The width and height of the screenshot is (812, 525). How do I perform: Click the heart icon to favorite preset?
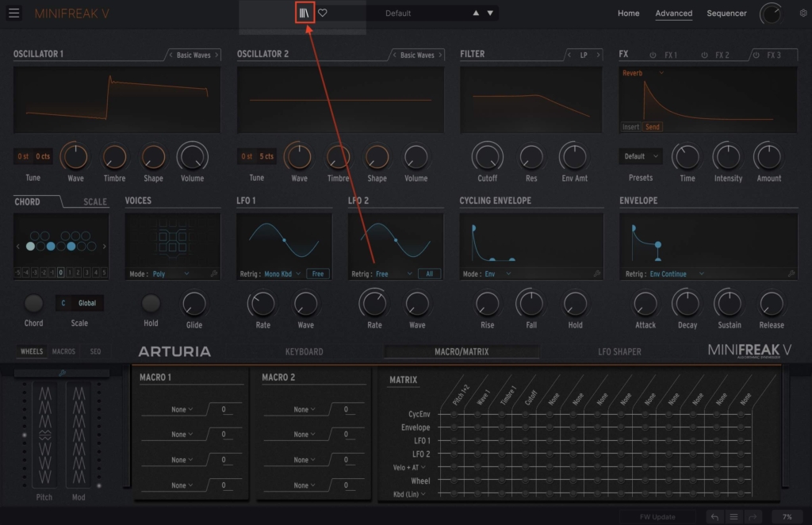(x=323, y=13)
